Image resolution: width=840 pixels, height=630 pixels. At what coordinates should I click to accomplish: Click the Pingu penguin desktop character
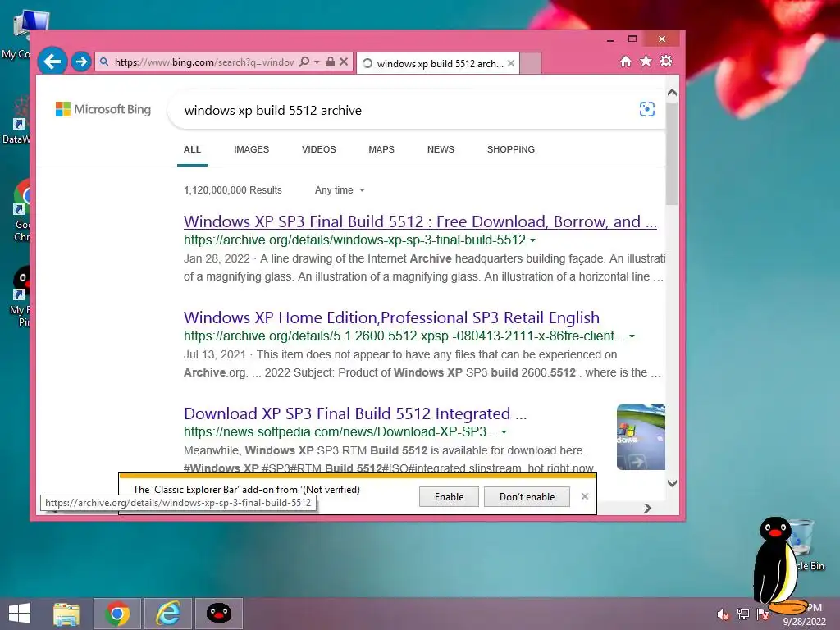777,565
